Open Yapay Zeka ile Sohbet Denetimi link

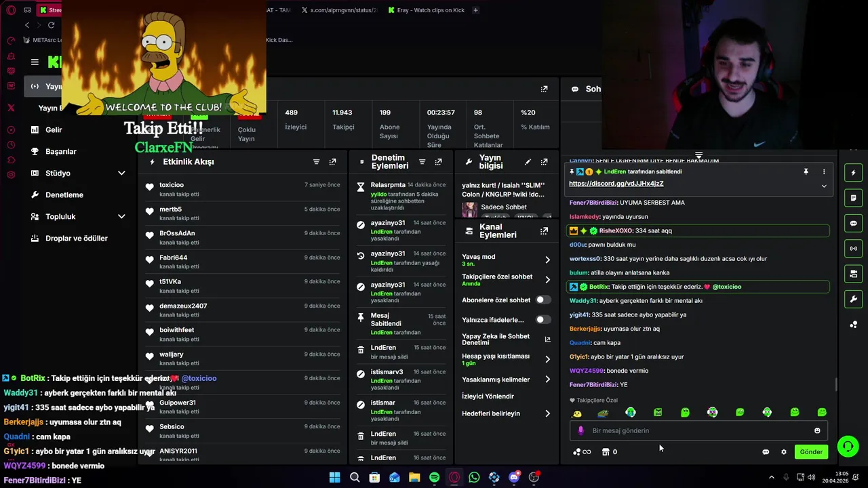click(x=506, y=340)
